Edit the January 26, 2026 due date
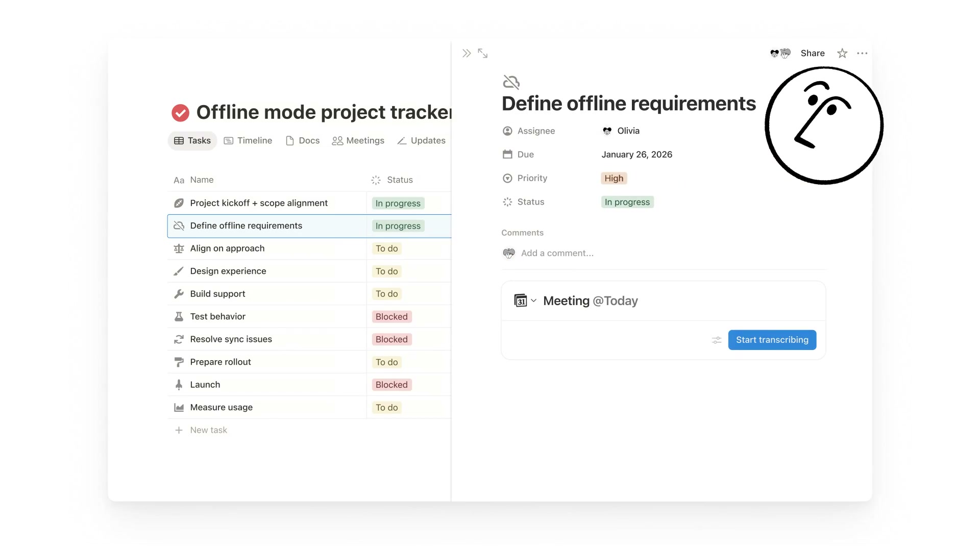 636,155
